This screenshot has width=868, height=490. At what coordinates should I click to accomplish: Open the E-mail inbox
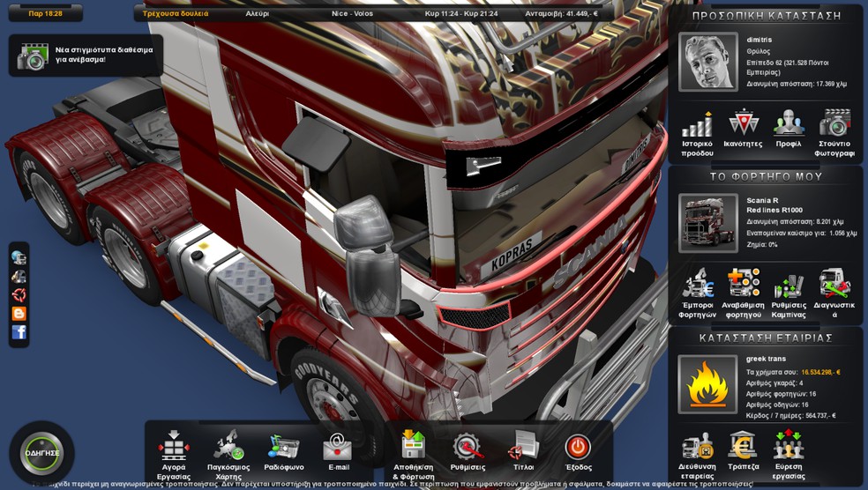click(338, 448)
